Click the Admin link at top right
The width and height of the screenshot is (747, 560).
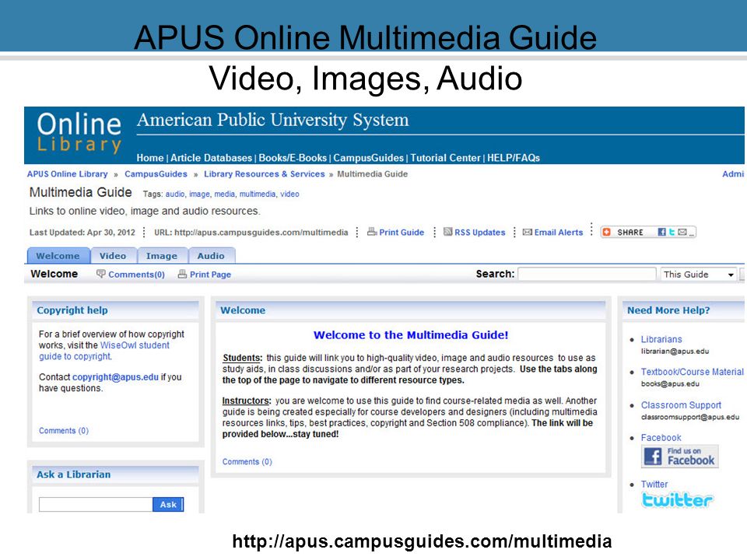(x=733, y=173)
